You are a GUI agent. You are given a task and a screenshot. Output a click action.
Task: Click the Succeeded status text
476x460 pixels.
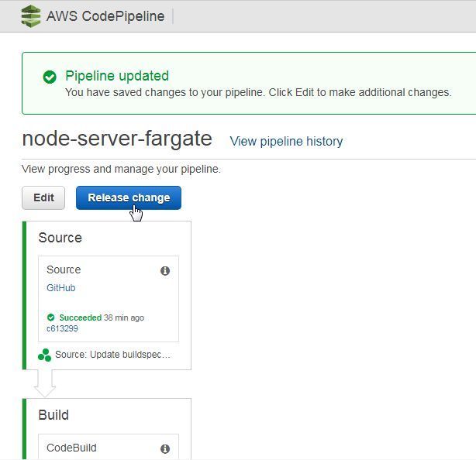point(81,318)
